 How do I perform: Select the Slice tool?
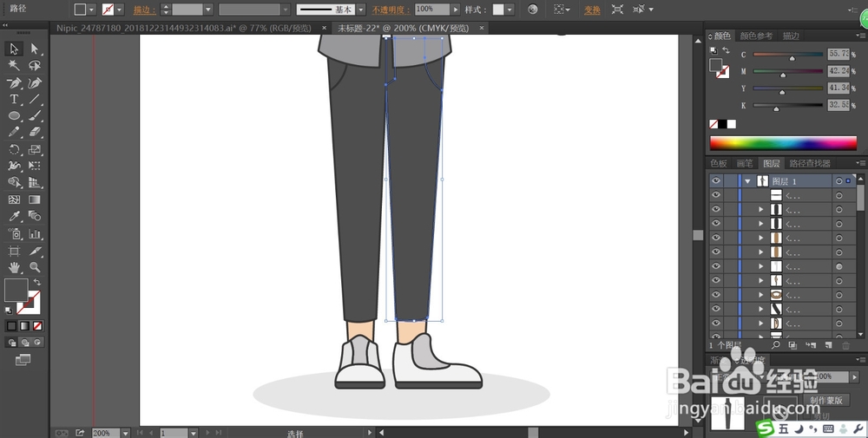point(35,251)
